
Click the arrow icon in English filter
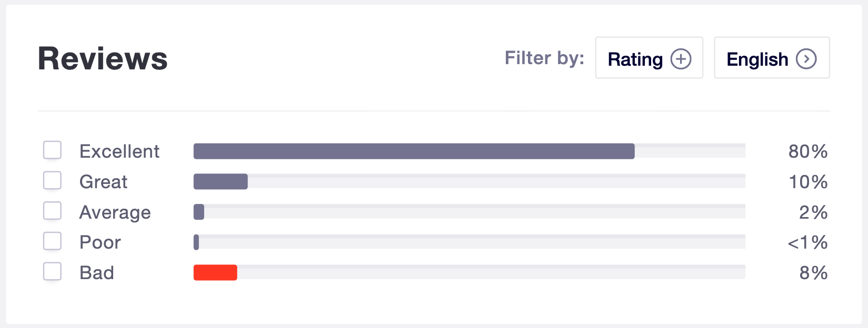click(x=806, y=59)
